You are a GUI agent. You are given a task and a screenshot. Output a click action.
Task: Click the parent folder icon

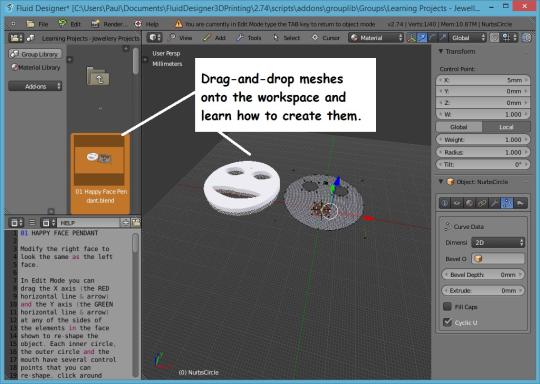tap(98, 76)
